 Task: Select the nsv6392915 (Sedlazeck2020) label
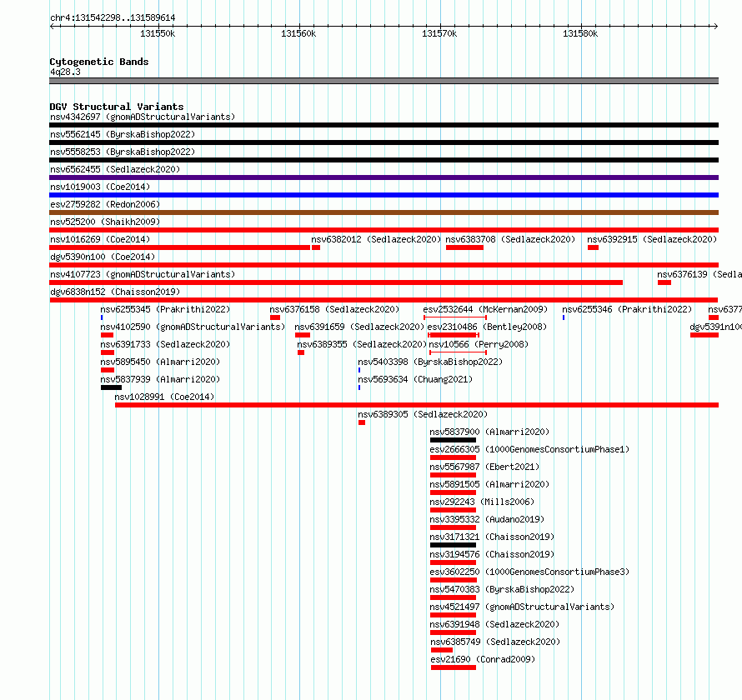[x=652, y=239]
